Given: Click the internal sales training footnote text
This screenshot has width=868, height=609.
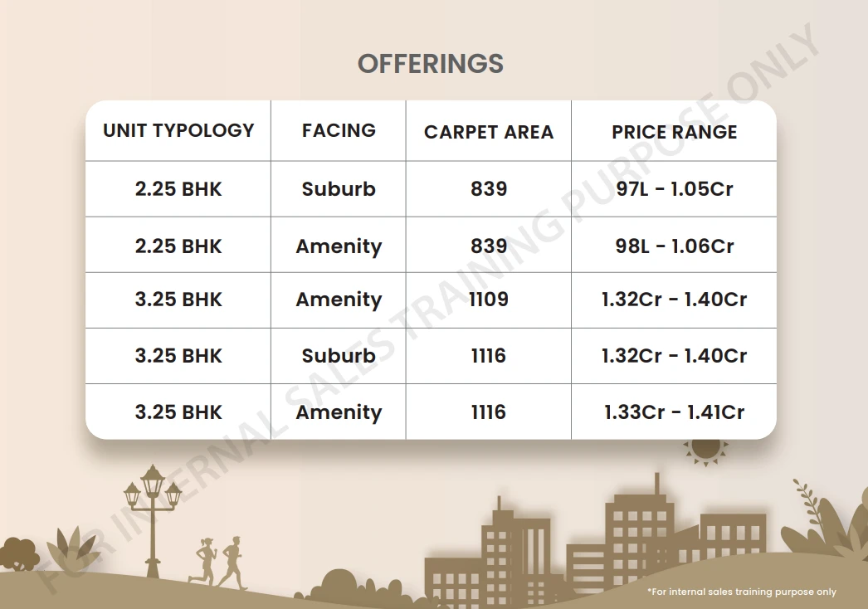Looking at the screenshot, I should click(742, 592).
